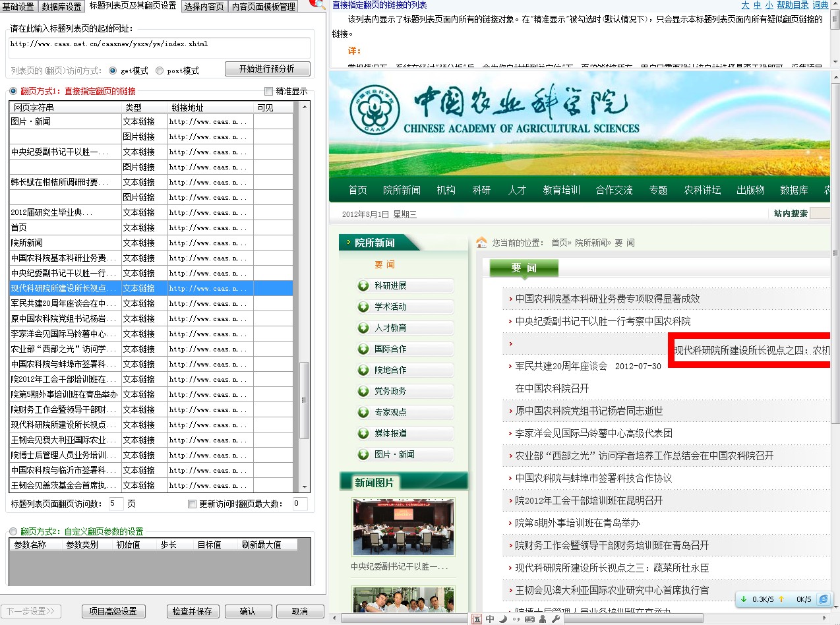This screenshot has height=625, width=840.
Task: Select 翻页方式2 custom parameters radio button
Action: 13,531
